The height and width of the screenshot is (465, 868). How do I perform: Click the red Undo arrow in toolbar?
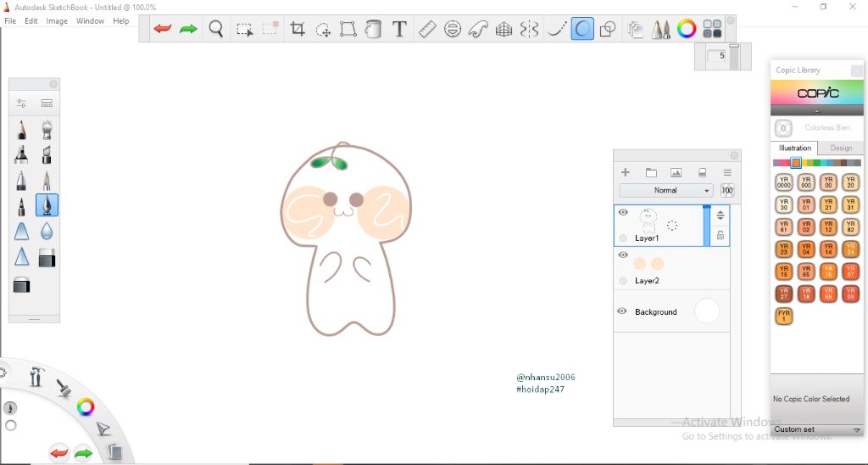click(x=163, y=30)
